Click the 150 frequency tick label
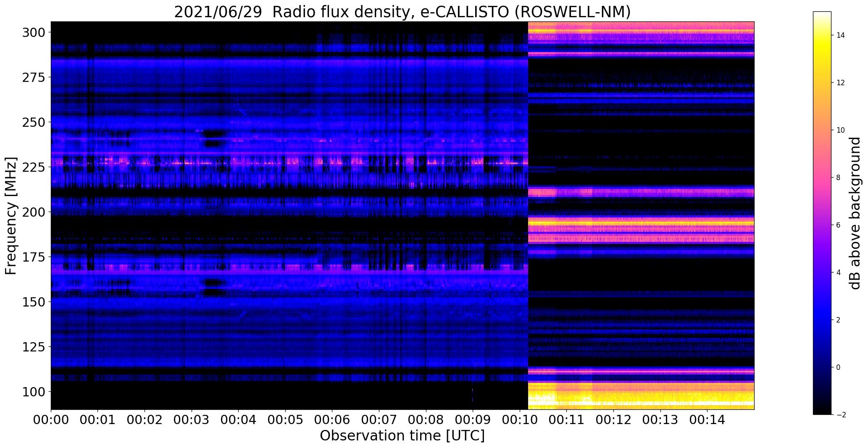Screen dimensions: 868x448 (x=34, y=301)
